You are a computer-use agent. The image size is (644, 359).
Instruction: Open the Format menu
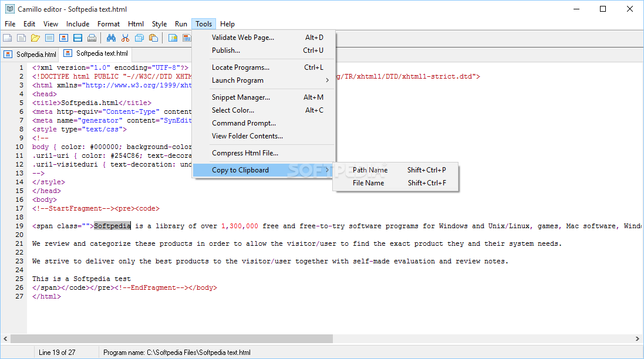(x=109, y=24)
